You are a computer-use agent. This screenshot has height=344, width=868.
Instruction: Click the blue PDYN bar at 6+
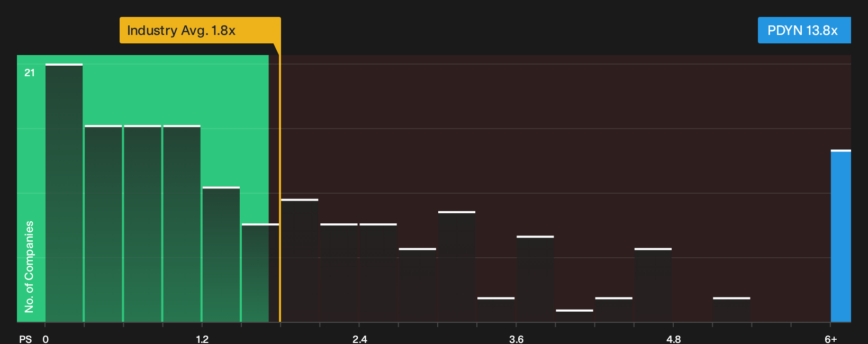(x=841, y=236)
